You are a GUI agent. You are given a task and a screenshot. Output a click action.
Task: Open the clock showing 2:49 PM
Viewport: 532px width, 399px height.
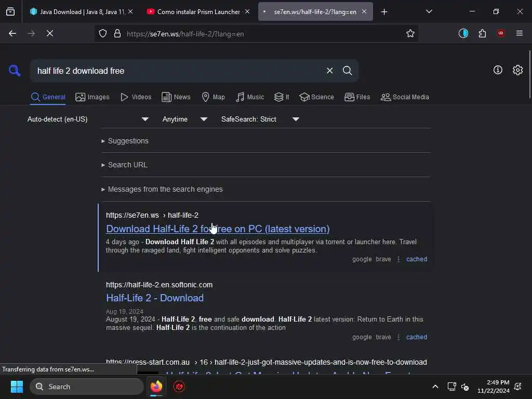tap(494, 387)
